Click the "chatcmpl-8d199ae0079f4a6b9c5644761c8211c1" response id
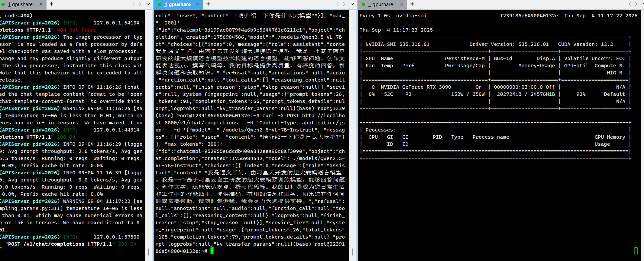The image size is (644, 261). pos(237,30)
